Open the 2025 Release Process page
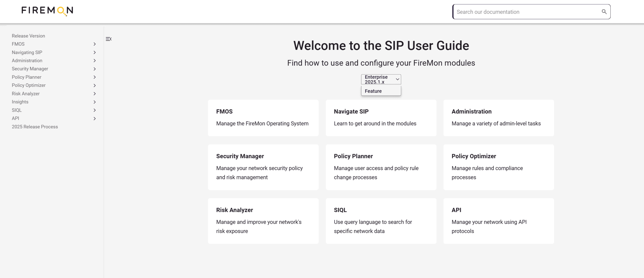Screen dimensions: 644x278 coord(35,127)
